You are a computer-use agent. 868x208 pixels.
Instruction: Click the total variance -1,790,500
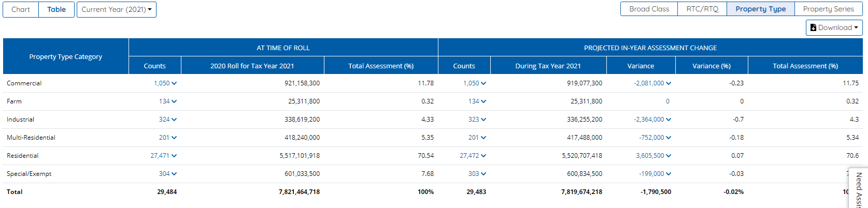point(656,192)
